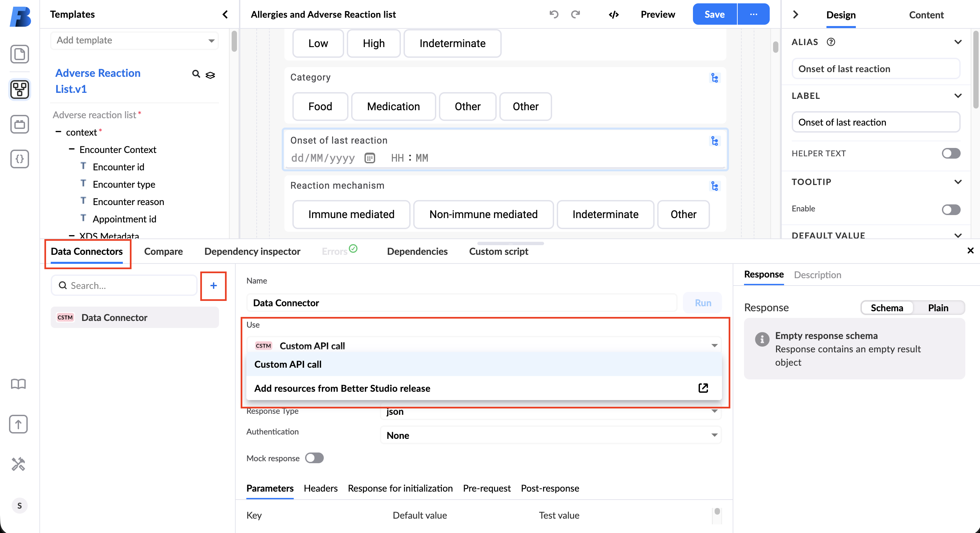Screen dimensions: 980x533
Task: Open the documentation book icon
Action: point(18,384)
